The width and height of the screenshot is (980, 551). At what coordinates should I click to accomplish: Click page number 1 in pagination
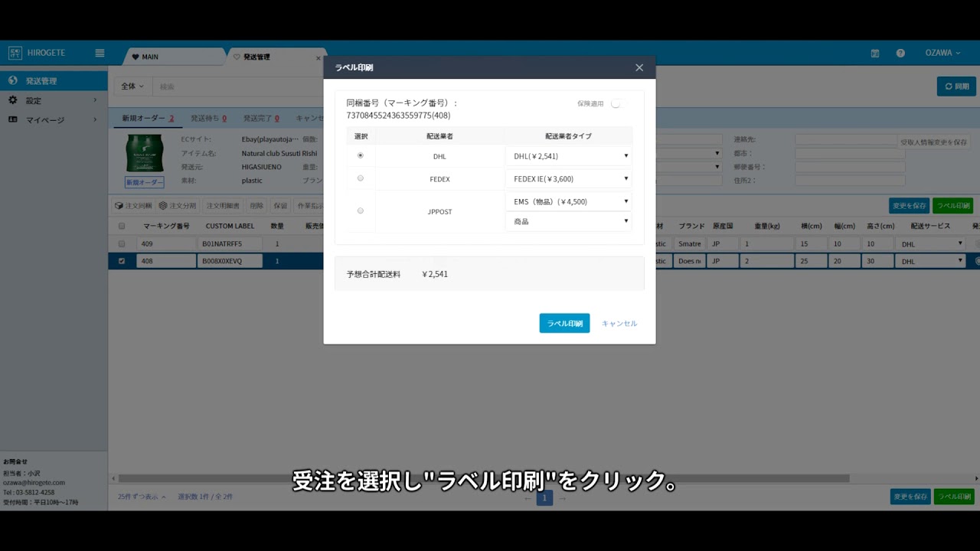[544, 498]
